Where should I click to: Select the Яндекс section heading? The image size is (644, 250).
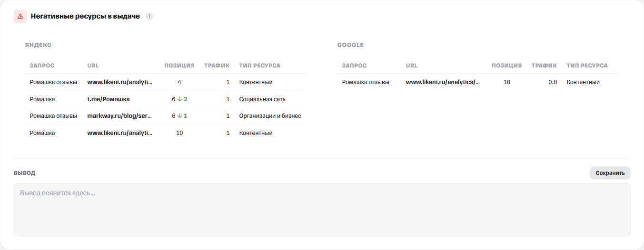(38, 45)
